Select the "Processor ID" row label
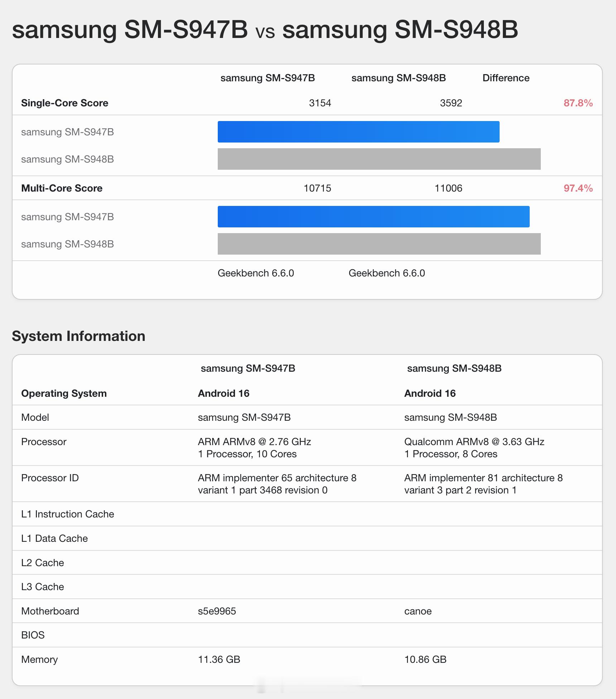The width and height of the screenshot is (616, 699). pyautogui.click(x=50, y=478)
